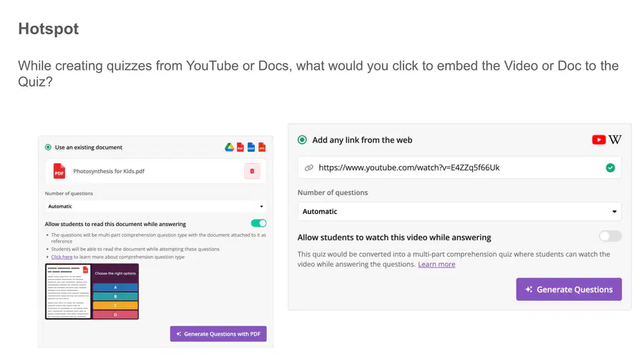The width and height of the screenshot is (644, 362).
Task: Toggle 'Allow students to read this document'
Action: 259,223
